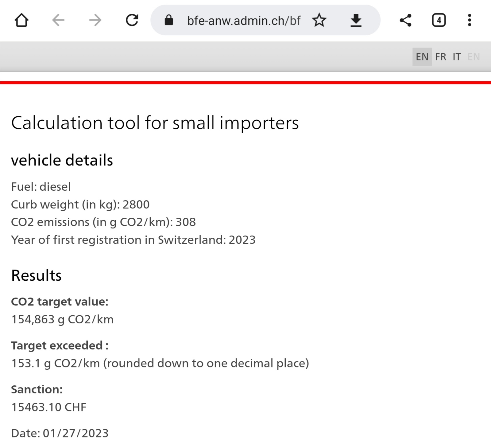Reload the page with the refresh icon
The width and height of the screenshot is (491, 448).
coord(132,20)
